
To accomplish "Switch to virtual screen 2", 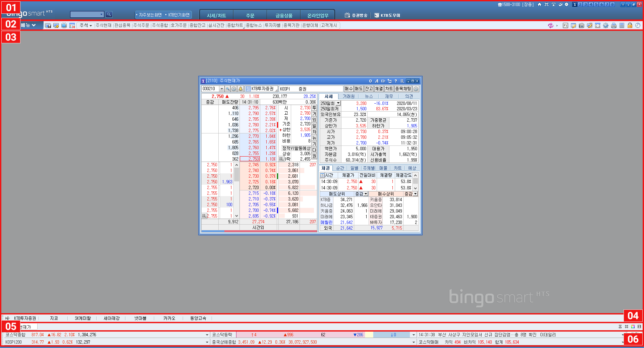I will pyautogui.click(x=580, y=4).
